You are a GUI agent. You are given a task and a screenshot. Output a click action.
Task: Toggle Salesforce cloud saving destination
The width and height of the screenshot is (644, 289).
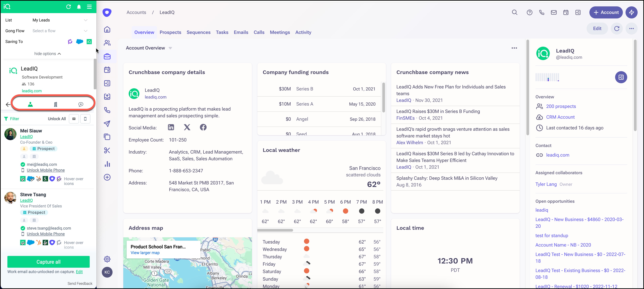point(79,41)
